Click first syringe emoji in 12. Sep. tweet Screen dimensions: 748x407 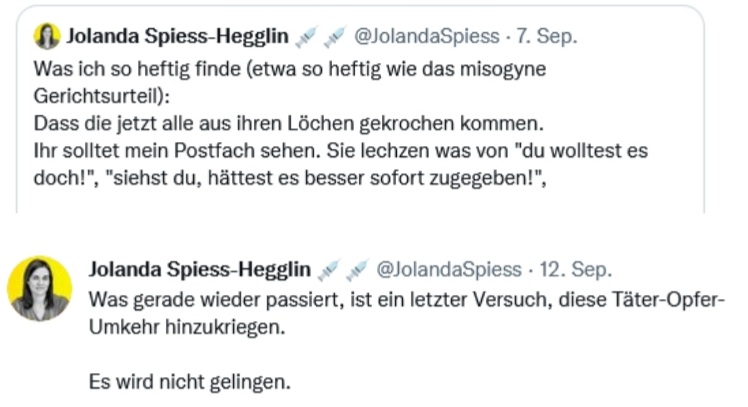coord(329,270)
